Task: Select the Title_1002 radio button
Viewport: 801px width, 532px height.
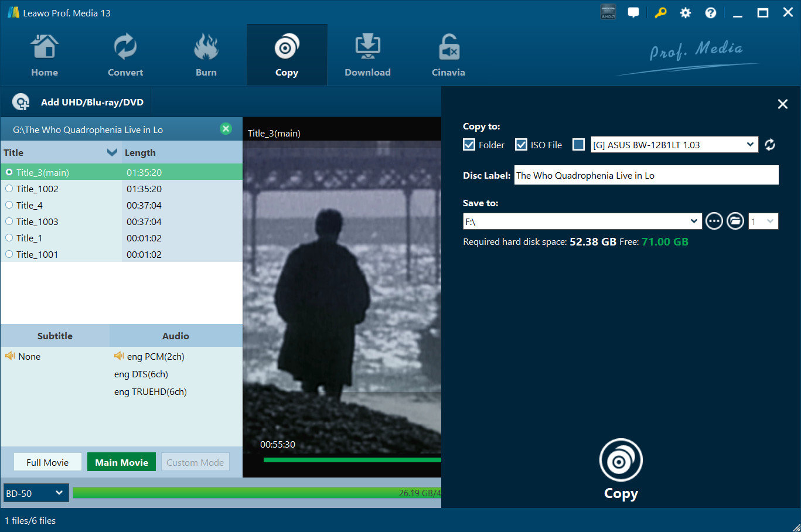Action: (x=9, y=189)
